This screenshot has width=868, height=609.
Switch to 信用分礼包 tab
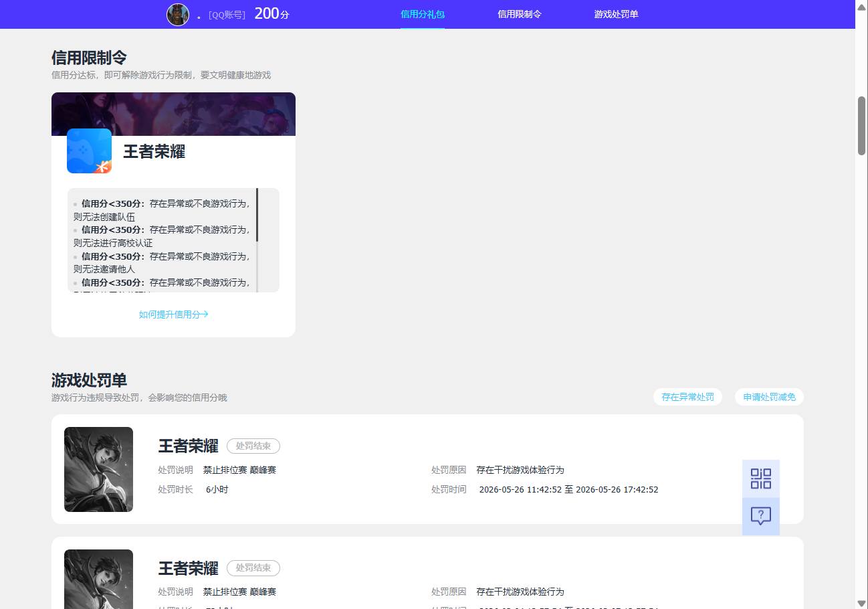click(423, 14)
